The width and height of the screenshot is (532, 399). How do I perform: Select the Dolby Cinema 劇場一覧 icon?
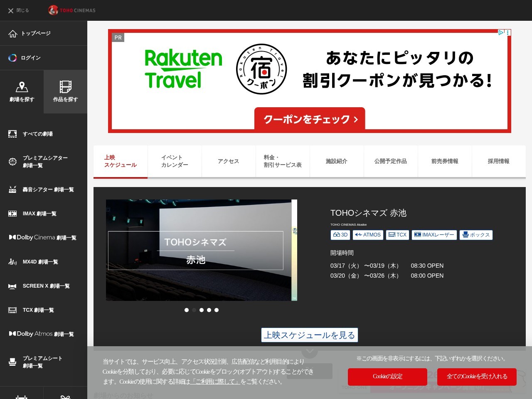pyautogui.click(x=12, y=237)
